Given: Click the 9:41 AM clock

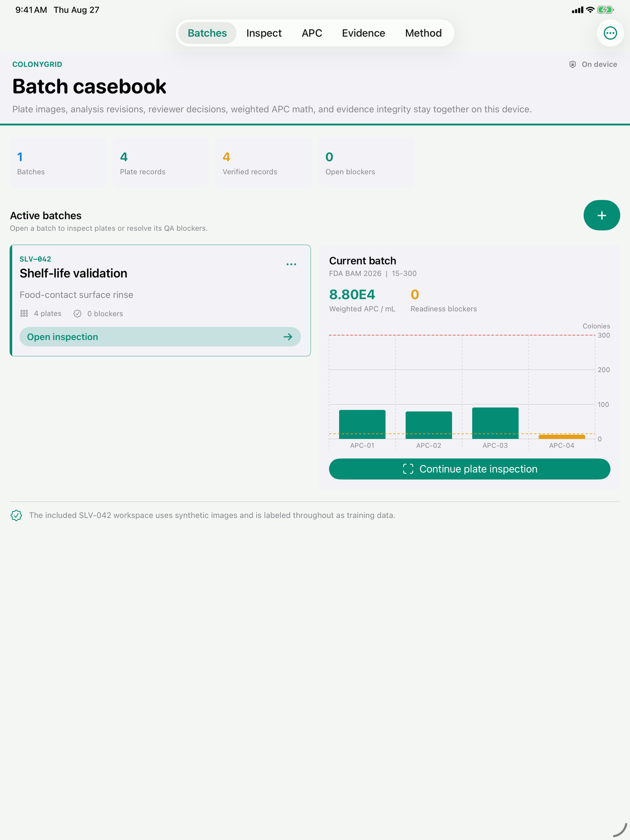Looking at the screenshot, I should [31, 10].
